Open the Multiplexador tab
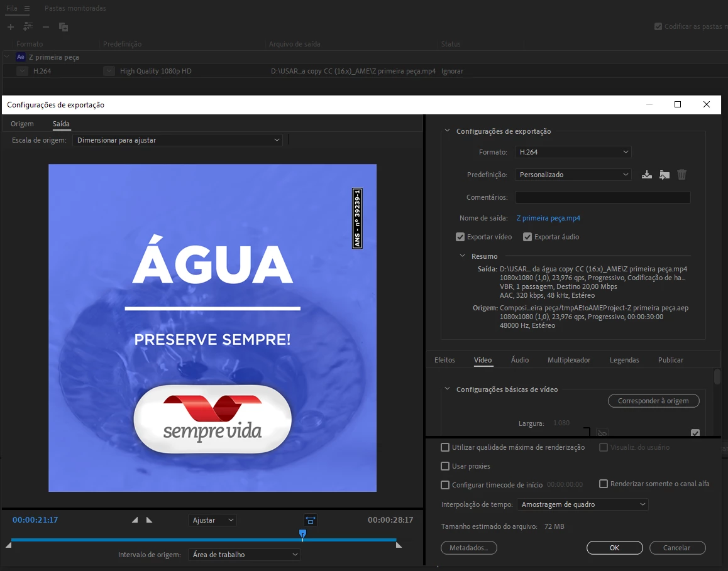This screenshot has width=728, height=571. pyautogui.click(x=569, y=360)
